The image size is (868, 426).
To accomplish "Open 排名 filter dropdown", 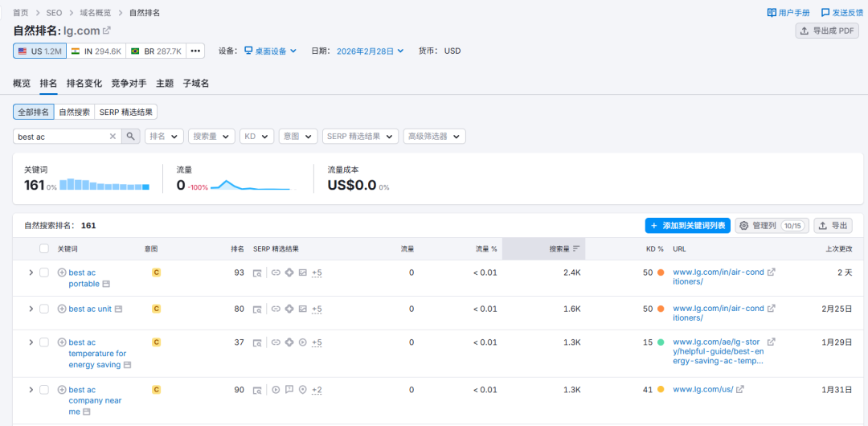I will pos(164,137).
